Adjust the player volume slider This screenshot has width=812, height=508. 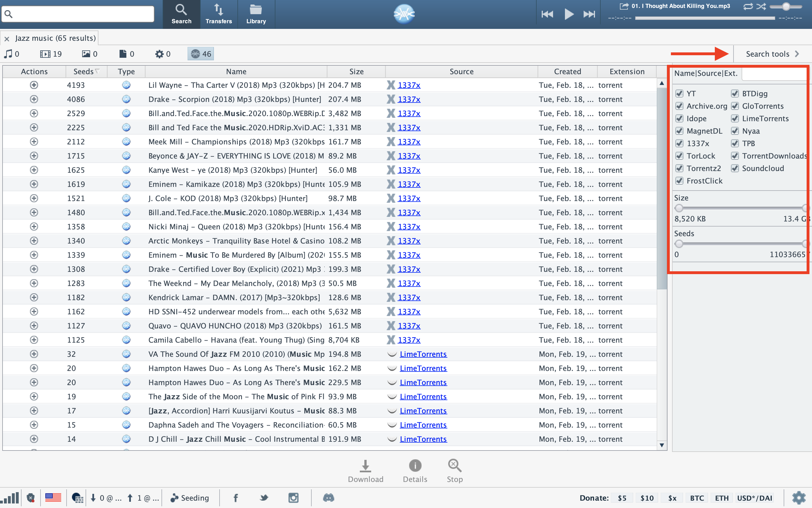click(786, 7)
